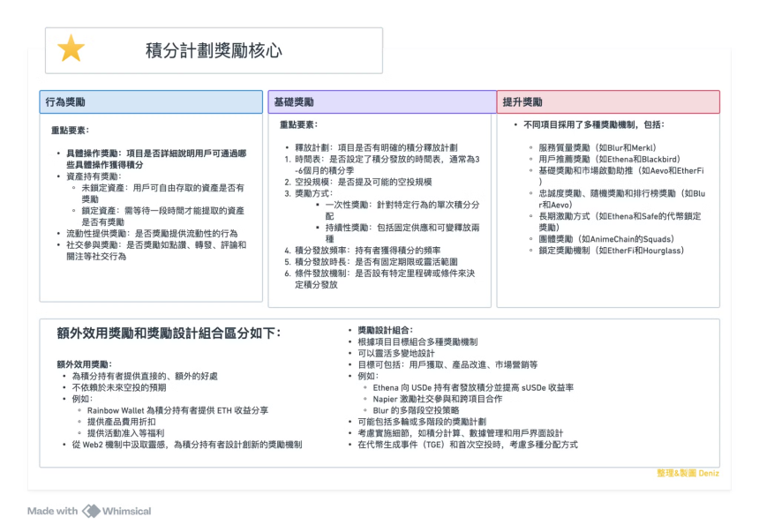759x532 pixels.
Task: Click numbered item 空投規模
Action: coord(363,182)
